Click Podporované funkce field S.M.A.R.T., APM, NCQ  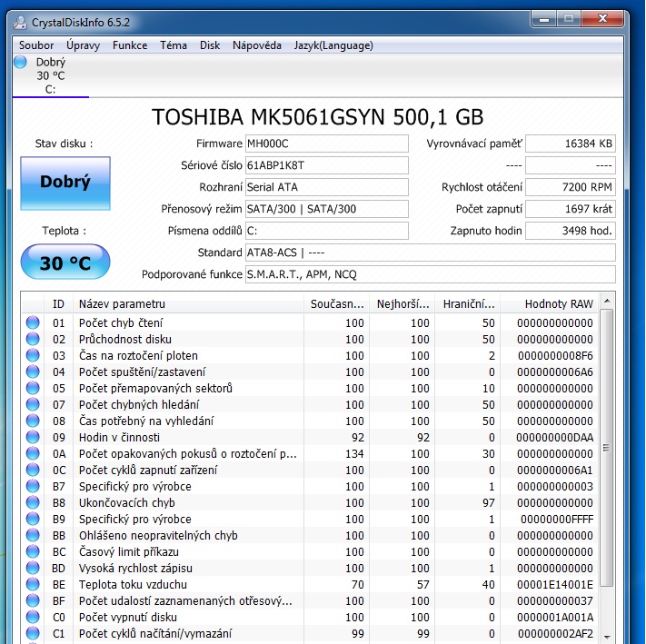point(431,274)
